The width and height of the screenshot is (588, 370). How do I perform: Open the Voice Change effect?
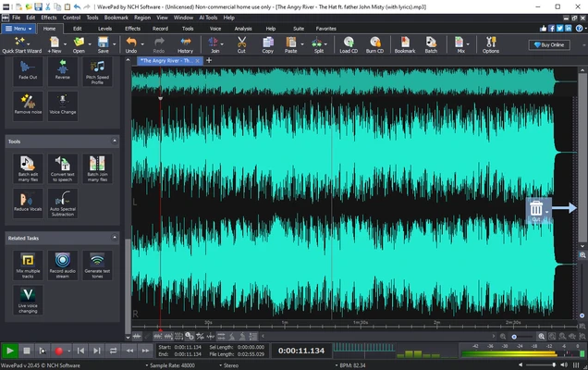click(x=63, y=105)
